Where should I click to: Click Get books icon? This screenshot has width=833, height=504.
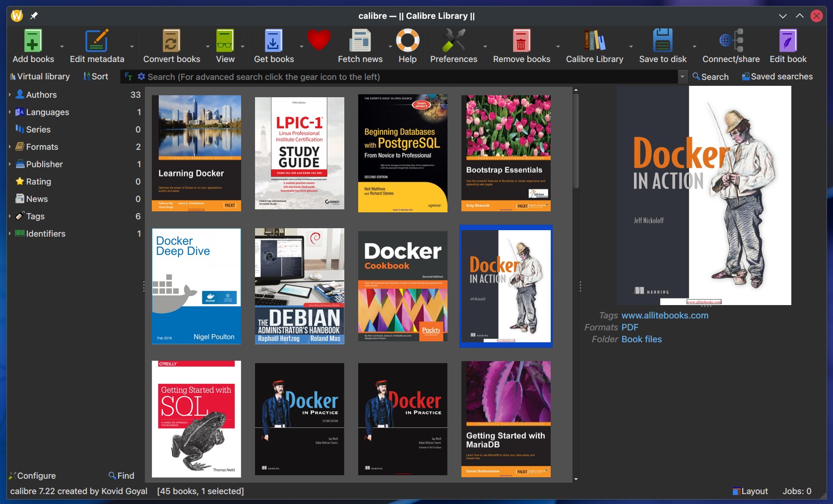(x=273, y=41)
